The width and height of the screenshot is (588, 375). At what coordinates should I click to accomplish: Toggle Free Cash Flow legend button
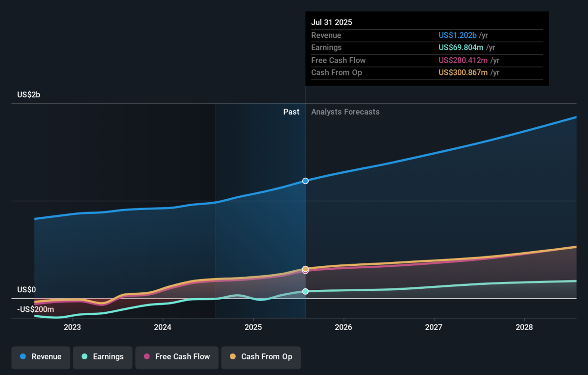176,357
